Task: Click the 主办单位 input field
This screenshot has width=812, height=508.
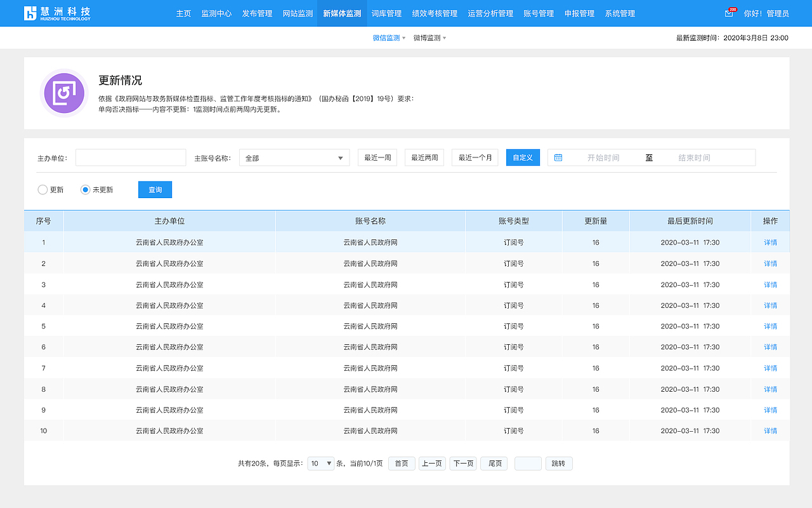Action: [x=130, y=157]
